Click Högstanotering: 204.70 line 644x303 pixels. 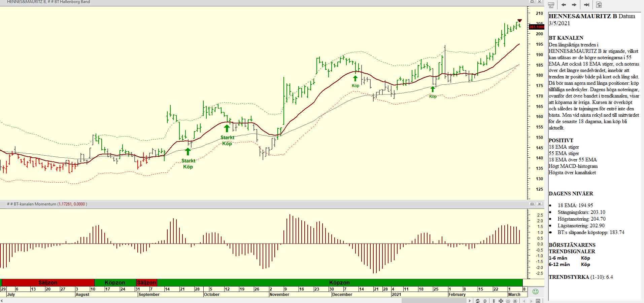(x=581, y=219)
